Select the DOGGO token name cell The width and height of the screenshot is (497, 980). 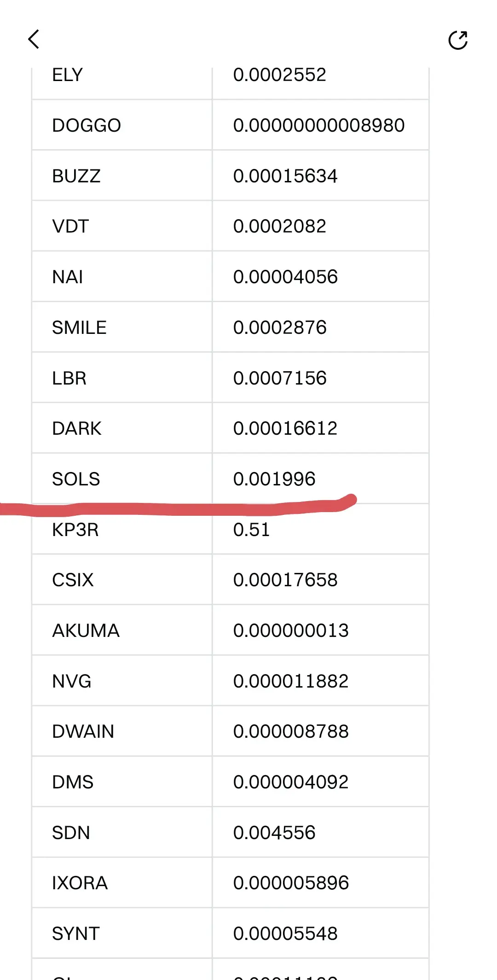(x=87, y=125)
